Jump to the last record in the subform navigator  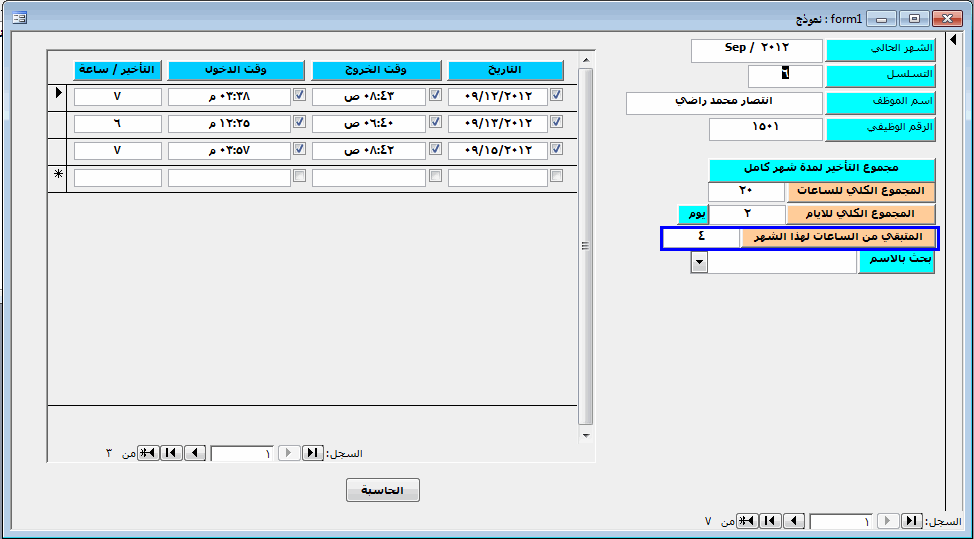point(172,453)
